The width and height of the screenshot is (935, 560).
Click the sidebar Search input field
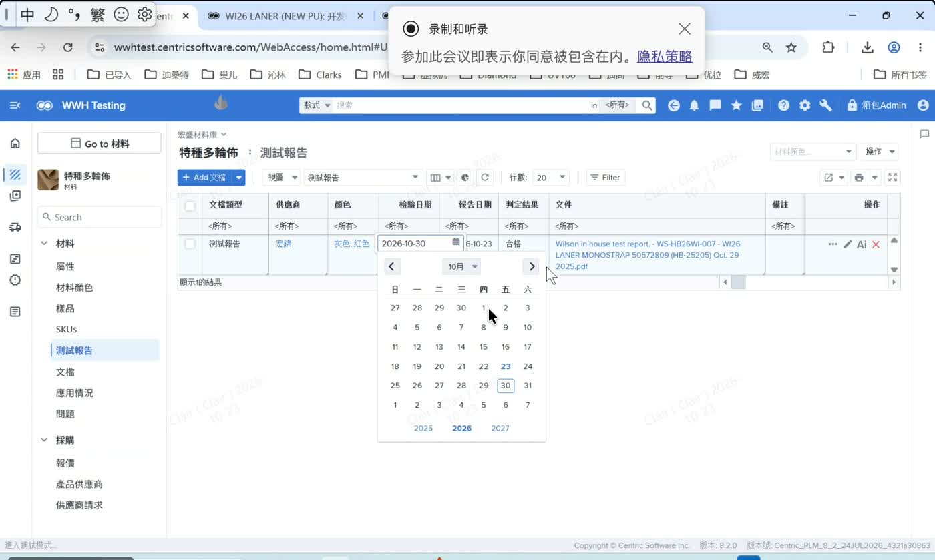(x=100, y=217)
